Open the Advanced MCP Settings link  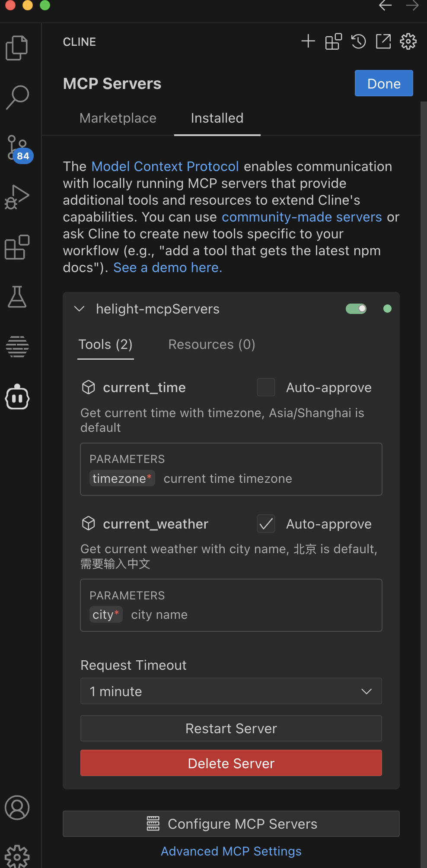click(x=231, y=851)
